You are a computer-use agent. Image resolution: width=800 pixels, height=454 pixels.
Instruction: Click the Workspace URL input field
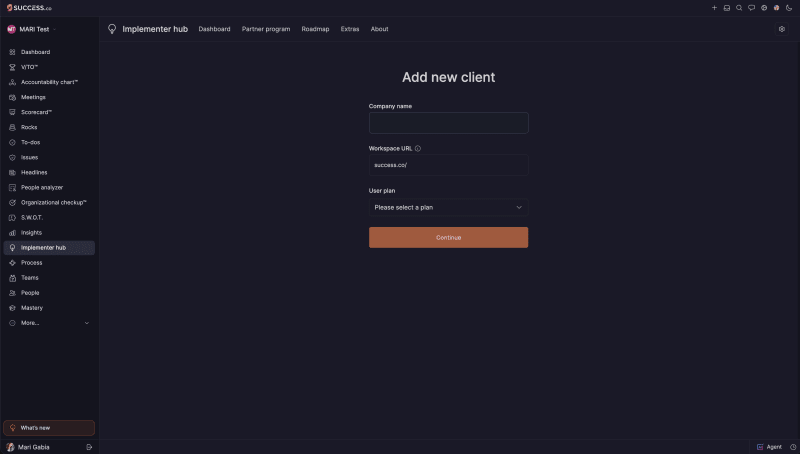point(448,165)
